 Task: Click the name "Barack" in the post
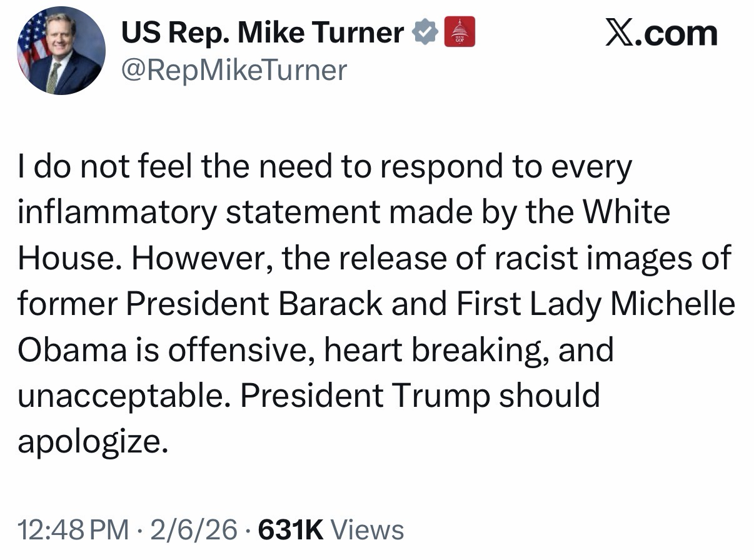pos(331,304)
